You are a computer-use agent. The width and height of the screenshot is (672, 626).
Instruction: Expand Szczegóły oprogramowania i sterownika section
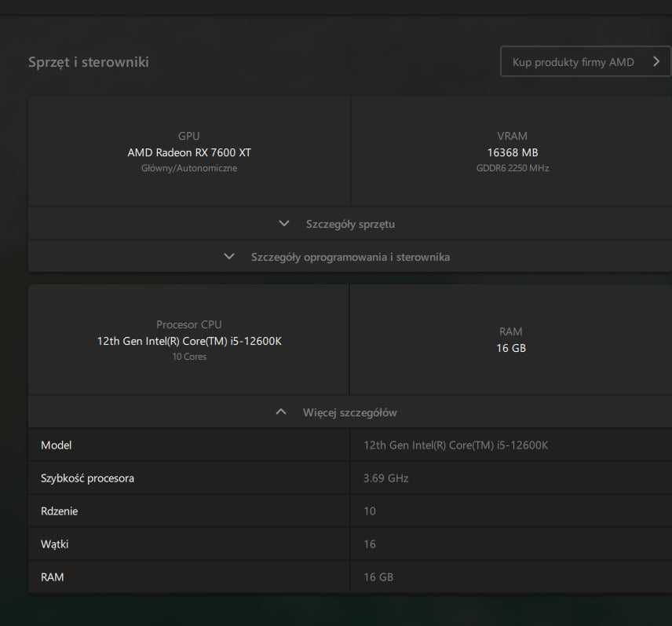[x=349, y=257]
